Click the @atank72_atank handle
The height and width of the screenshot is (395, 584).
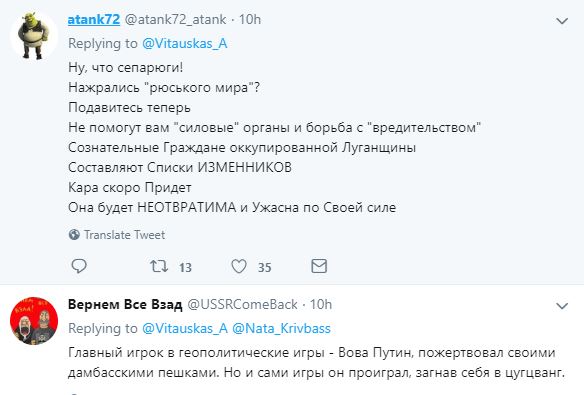(175, 19)
